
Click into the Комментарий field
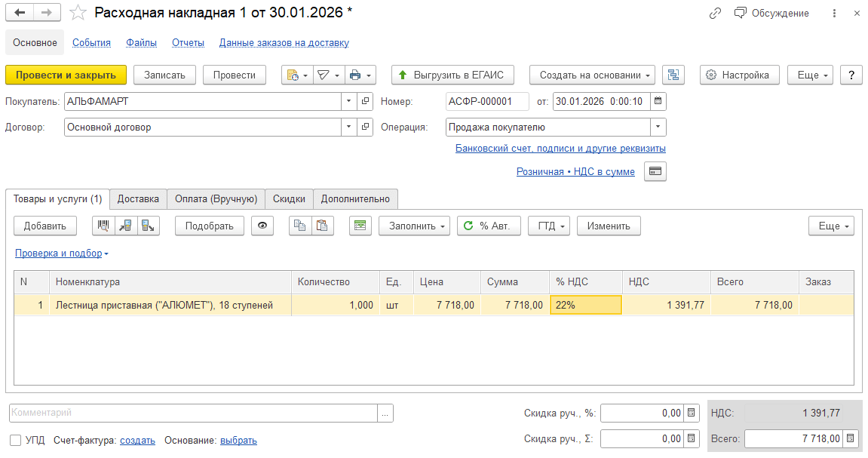coord(192,413)
